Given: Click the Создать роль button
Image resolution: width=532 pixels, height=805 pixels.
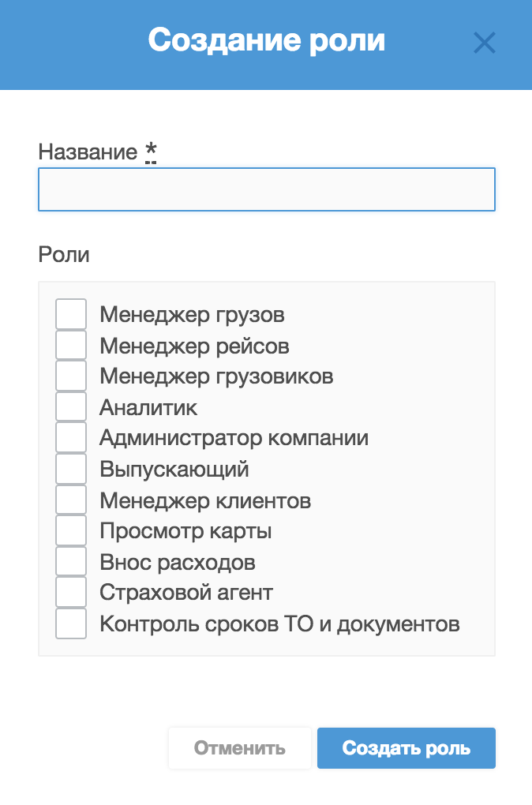Looking at the screenshot, I should (406, 748).
